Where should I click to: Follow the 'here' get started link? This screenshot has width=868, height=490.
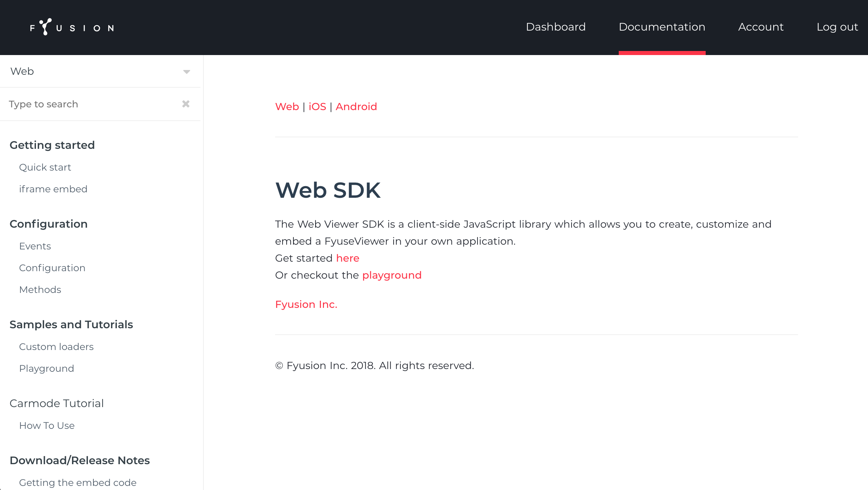coord(347,258)
